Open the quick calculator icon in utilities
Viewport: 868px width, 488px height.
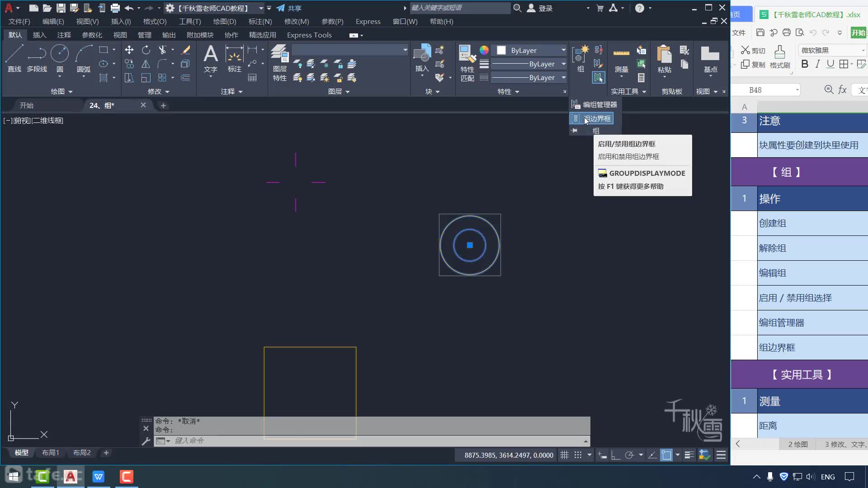pos(641,78)
